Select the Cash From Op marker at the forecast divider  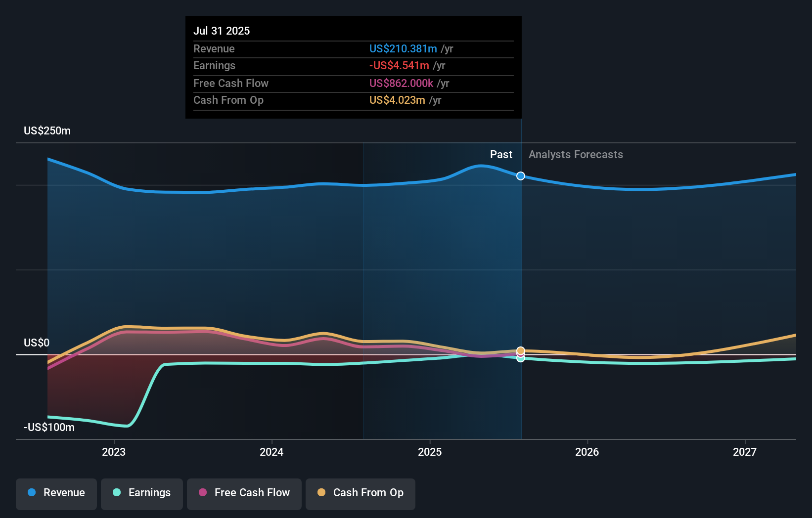520,350
